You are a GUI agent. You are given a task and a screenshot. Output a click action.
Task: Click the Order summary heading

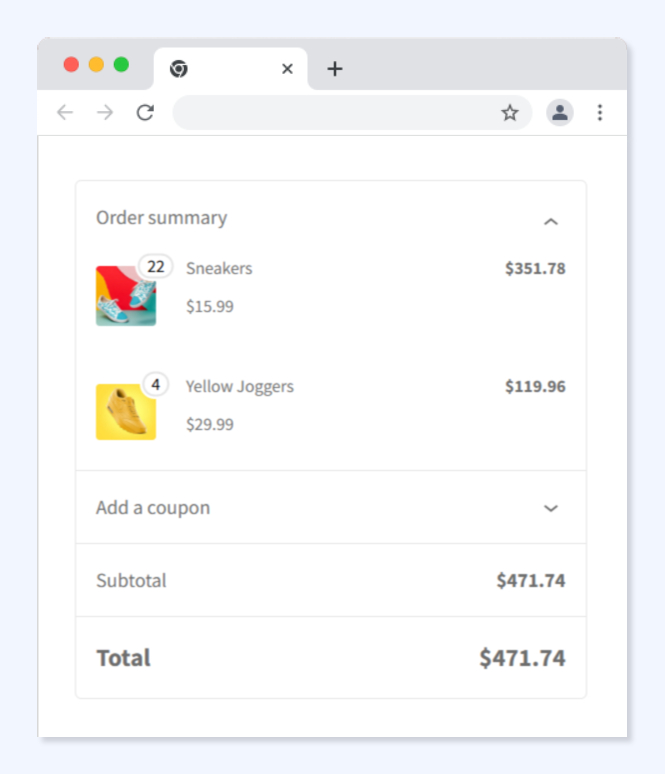pos(161,218)
